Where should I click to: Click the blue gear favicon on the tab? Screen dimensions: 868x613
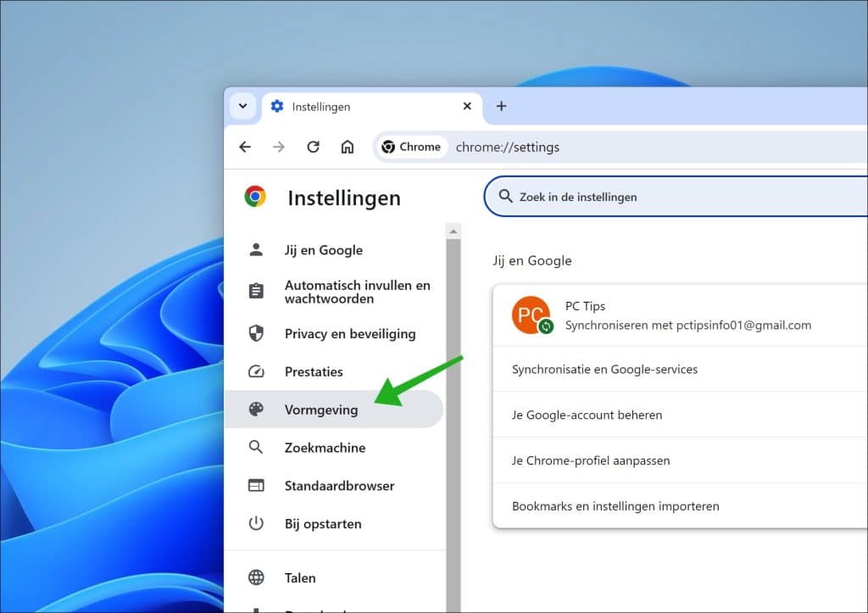[277, 106]
